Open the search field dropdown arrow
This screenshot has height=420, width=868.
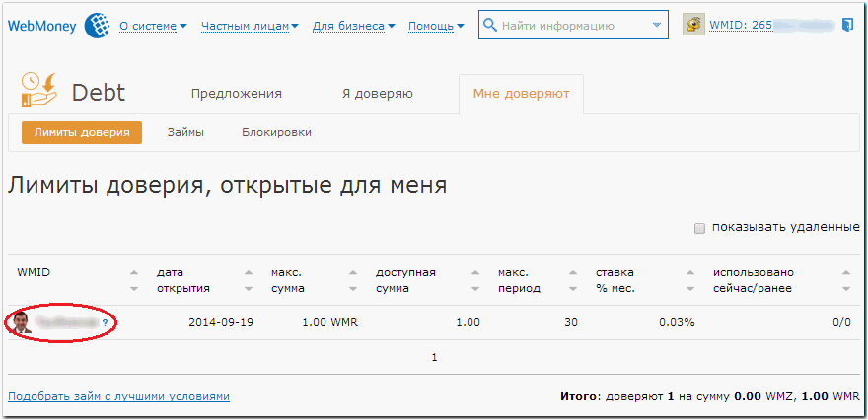pyautogui.click(x=658, y=26)
